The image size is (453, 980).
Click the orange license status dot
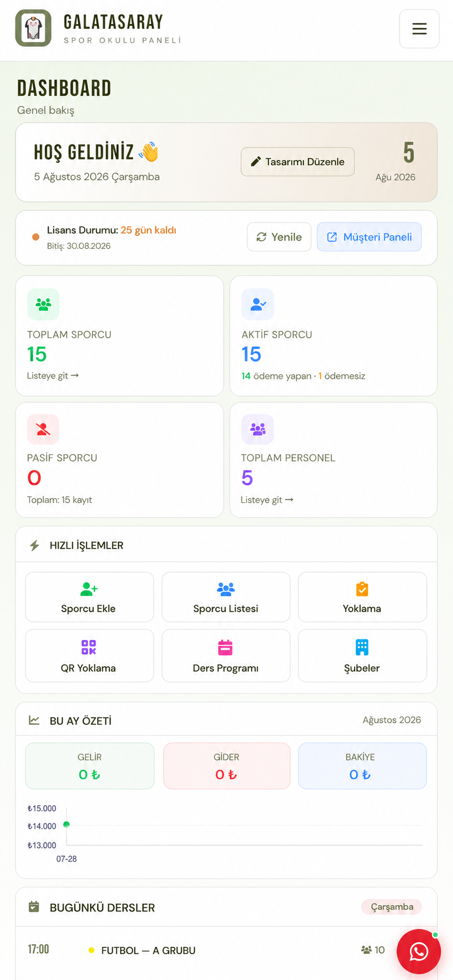pyautogui.click(x=36, y=237)
